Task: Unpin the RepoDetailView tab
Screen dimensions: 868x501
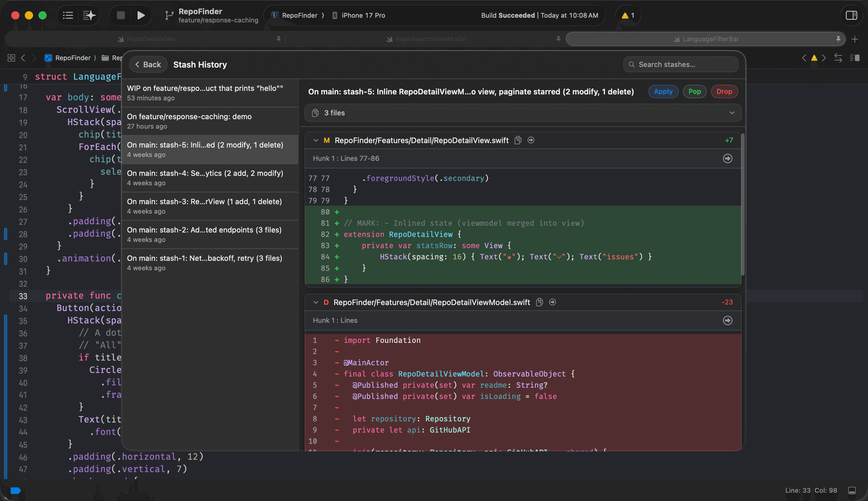Action: coord(278,39)
